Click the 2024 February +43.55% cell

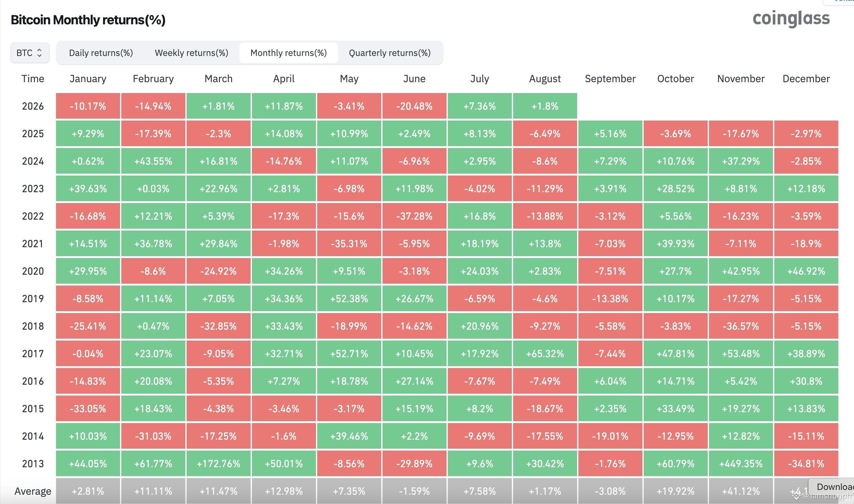(x=153, y=161)
